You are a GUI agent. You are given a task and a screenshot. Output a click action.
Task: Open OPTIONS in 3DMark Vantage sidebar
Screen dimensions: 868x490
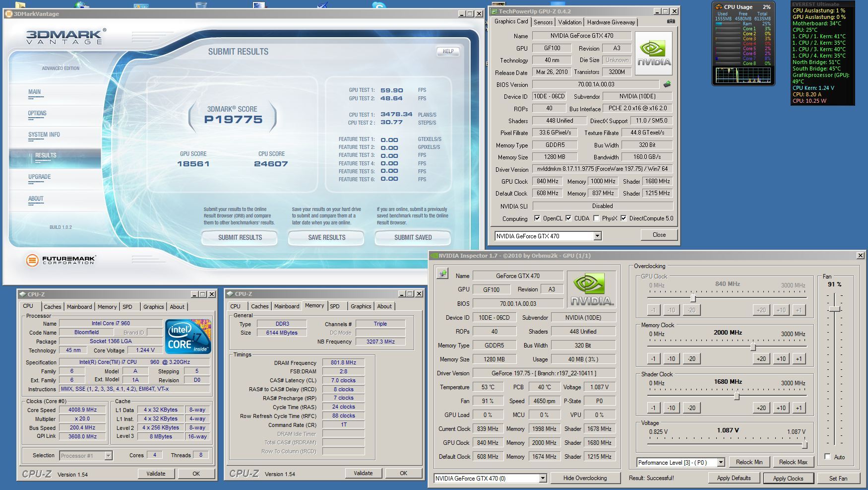37,113
